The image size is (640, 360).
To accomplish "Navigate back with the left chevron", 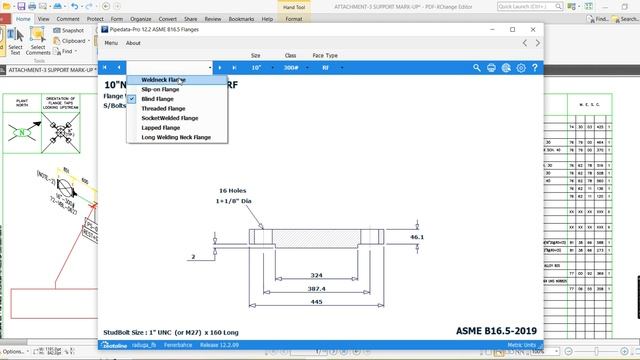I will coord(525,43).
